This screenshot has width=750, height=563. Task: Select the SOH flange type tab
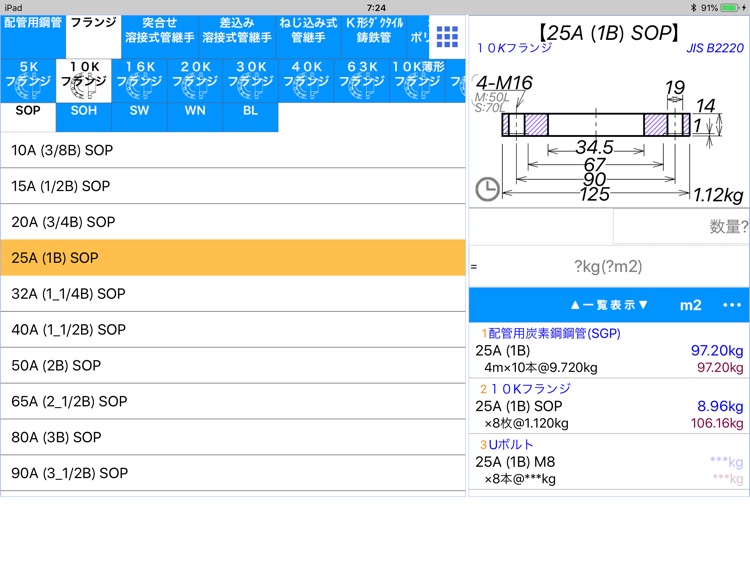click(84, 117)
